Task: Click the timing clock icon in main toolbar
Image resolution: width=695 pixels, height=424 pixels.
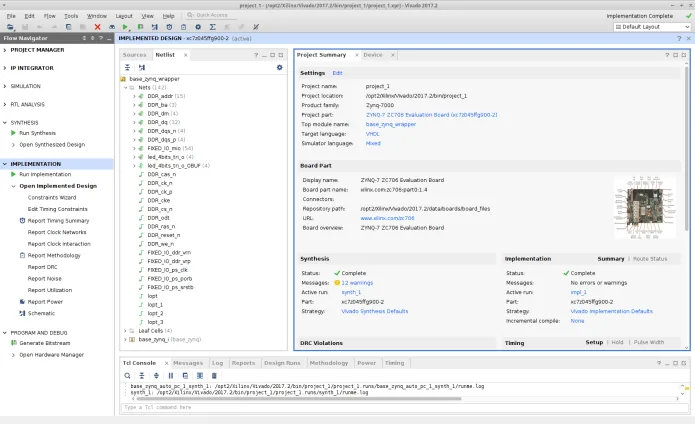Action: tap(169, 27)
